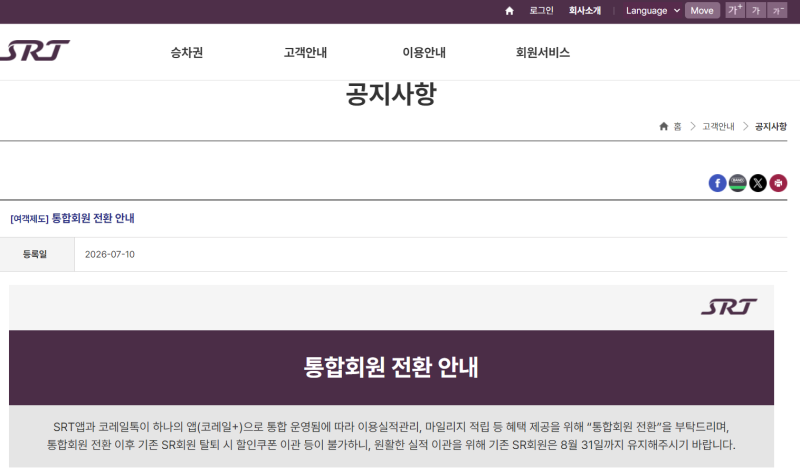The height and width of the screenshot is (468, 800).
Task: Click the 홈 breadcrumb link
Action: 670,126
